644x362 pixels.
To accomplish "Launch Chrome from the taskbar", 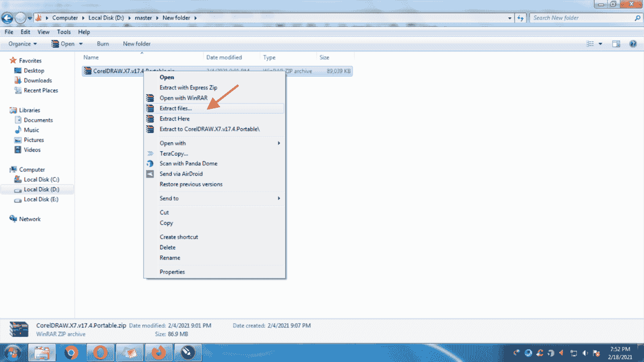I will pos(72,352).
